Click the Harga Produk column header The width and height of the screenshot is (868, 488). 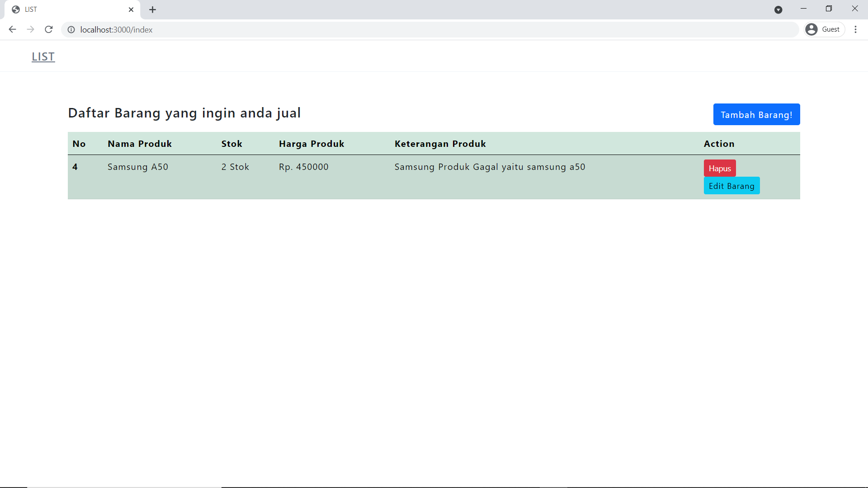(311, 144)
